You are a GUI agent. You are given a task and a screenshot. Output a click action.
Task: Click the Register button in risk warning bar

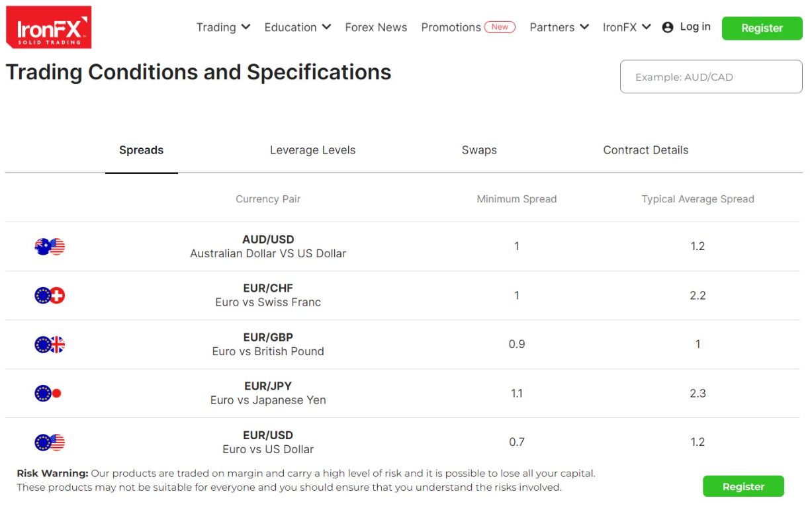tap(743, 486)
